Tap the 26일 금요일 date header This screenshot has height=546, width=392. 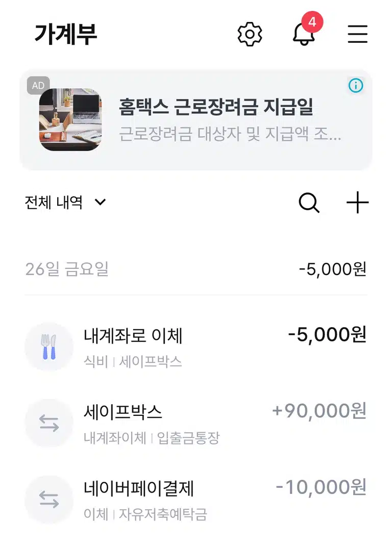coord(67,269)
